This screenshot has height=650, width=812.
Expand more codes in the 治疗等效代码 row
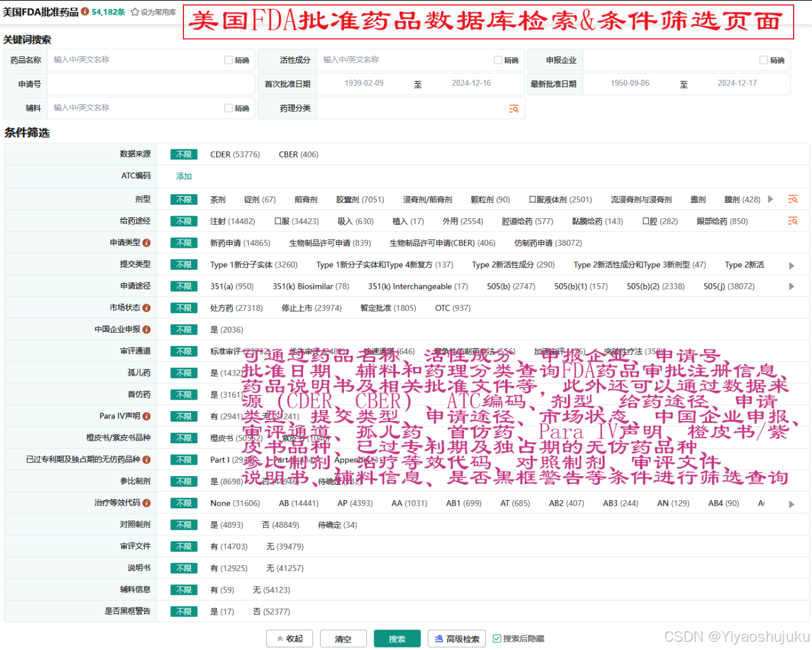click(x=791, y=504)
